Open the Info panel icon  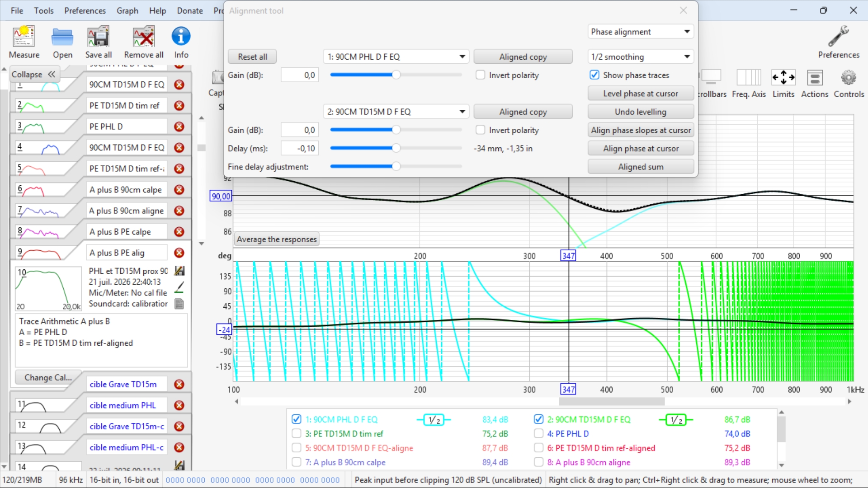click(x=181, y=37)
